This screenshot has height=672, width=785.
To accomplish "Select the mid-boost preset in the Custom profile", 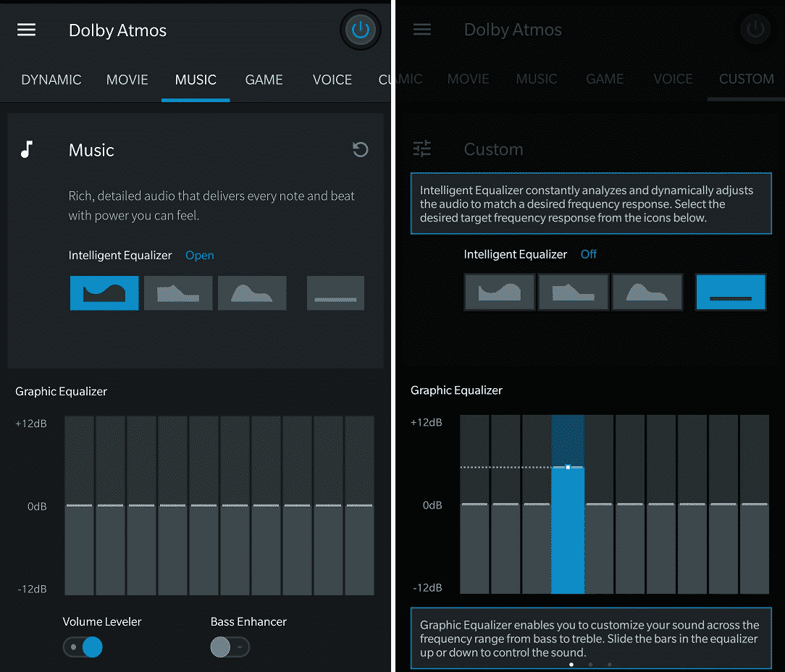I will [x=647, y=291].
